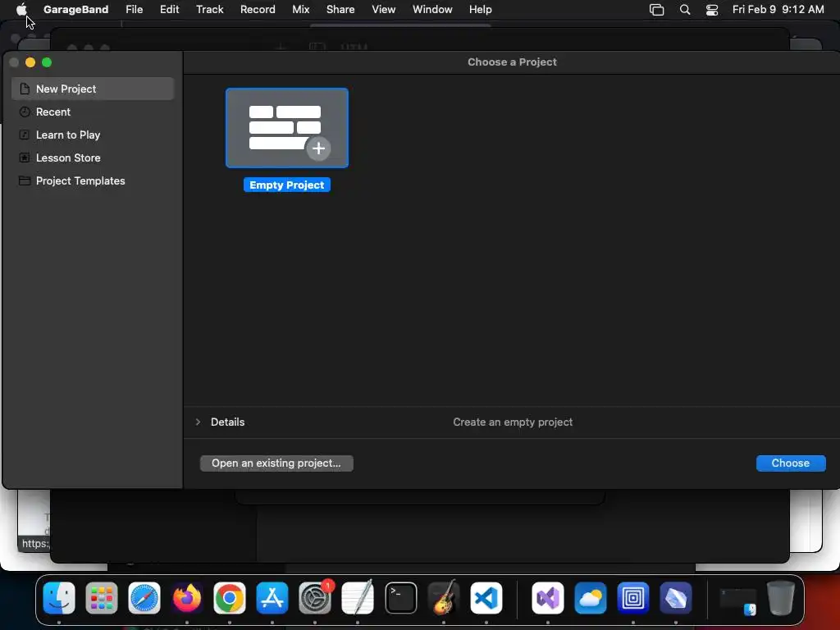This screenshot has width=840, height=630.
Task: Click the document icon beside New Project
Action: point(24,89)
